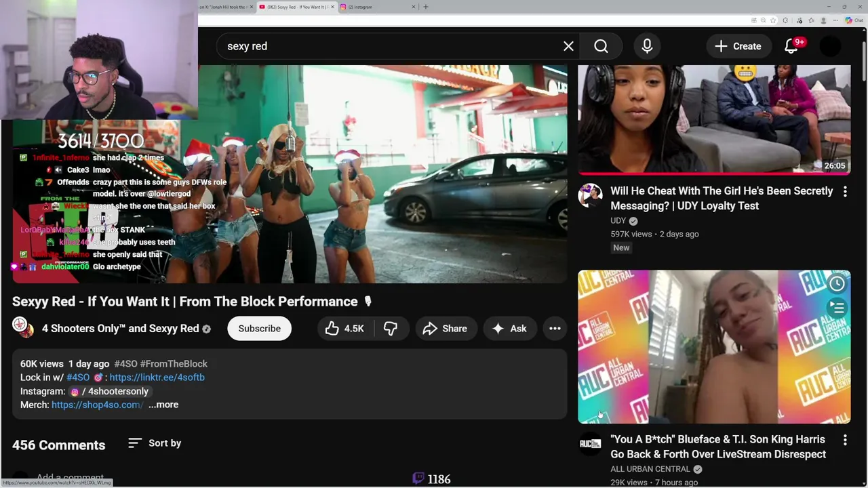
Task: Subscribe to 4 Shooters Only channel
Action: (259, 328)
